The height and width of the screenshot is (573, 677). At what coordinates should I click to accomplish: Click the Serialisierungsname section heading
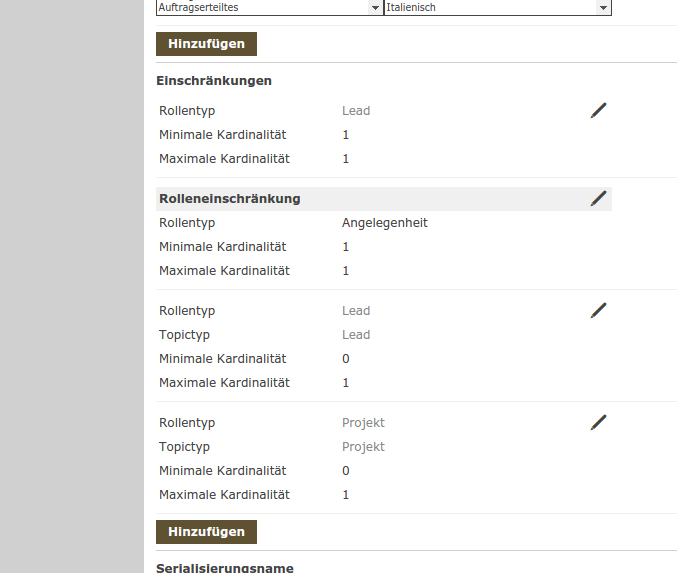[225, 568]
